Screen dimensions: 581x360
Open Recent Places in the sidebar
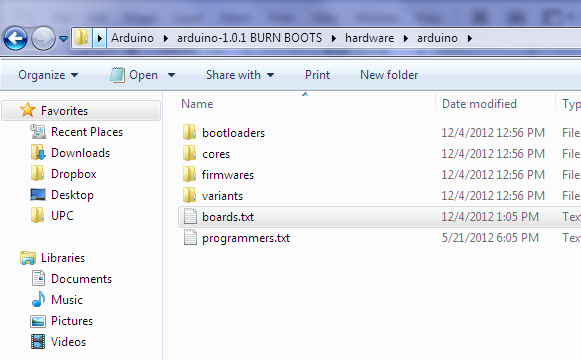[87, 132]
